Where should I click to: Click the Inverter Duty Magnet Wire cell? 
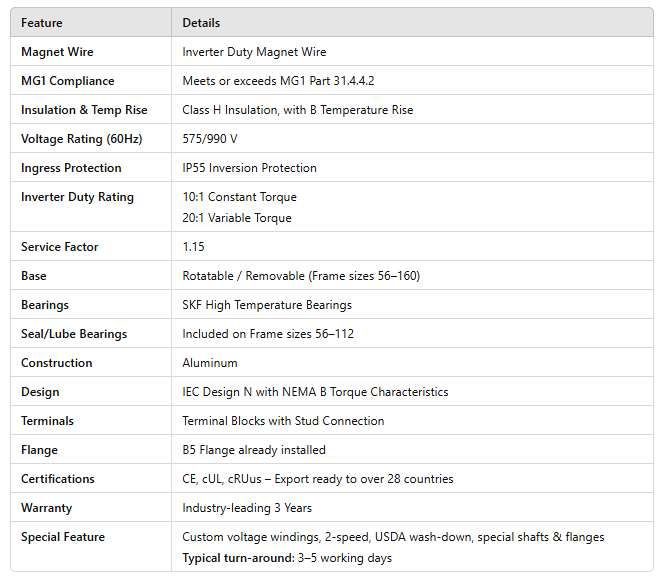(254, 52)
